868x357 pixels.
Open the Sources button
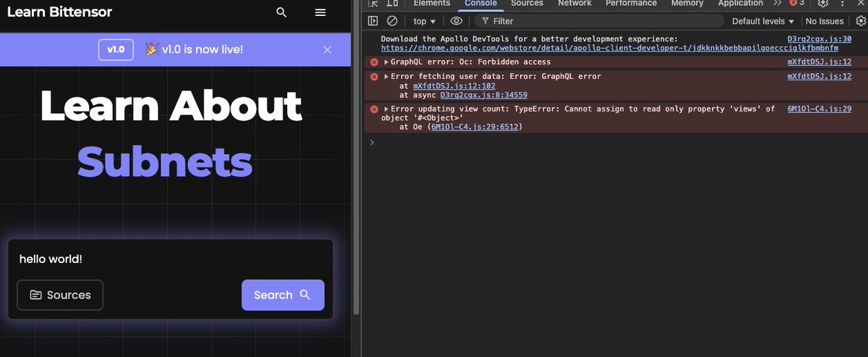(60, 295)
